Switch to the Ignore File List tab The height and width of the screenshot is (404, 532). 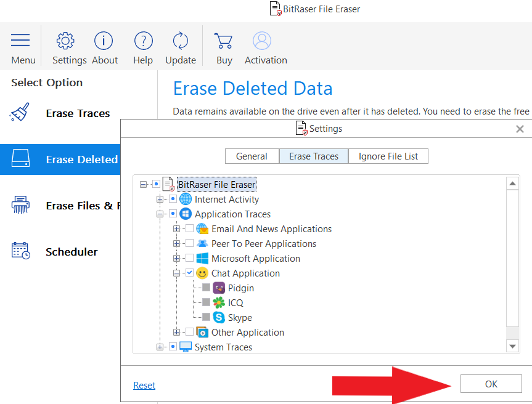(x=388, y=156)
